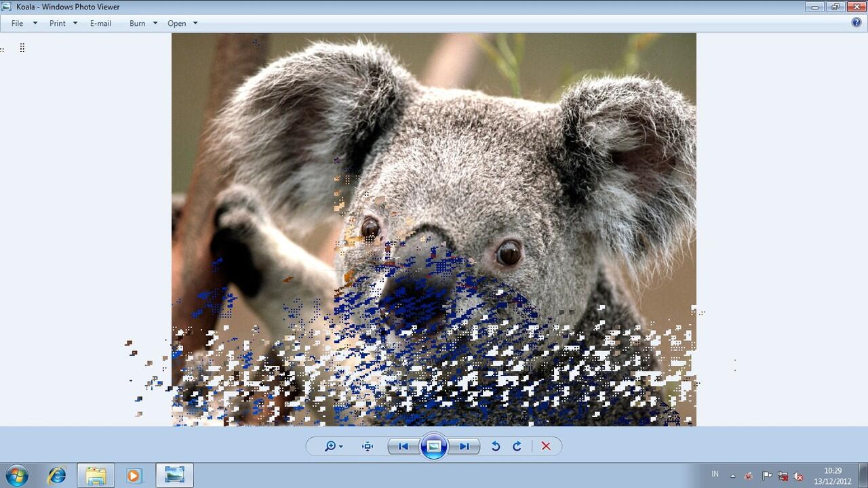Show hidden system tray icons
This screenshot has height=488, width=868.
732,476
